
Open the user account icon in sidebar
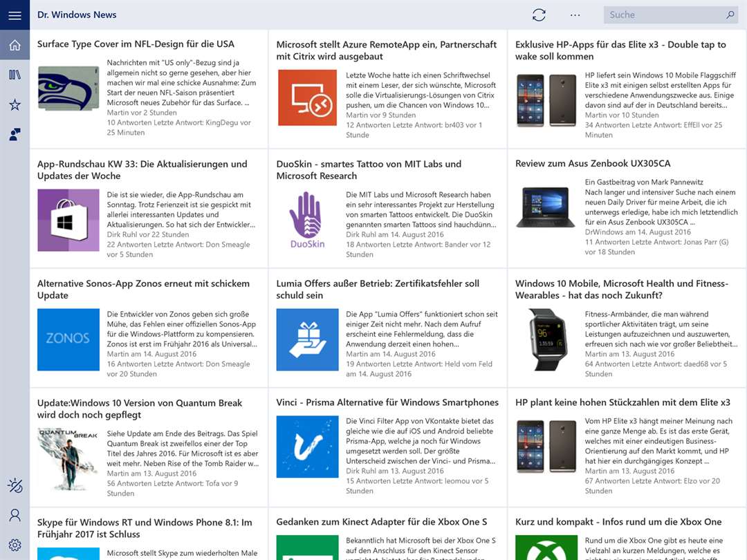pyautogui.click(x=15, y=515)
